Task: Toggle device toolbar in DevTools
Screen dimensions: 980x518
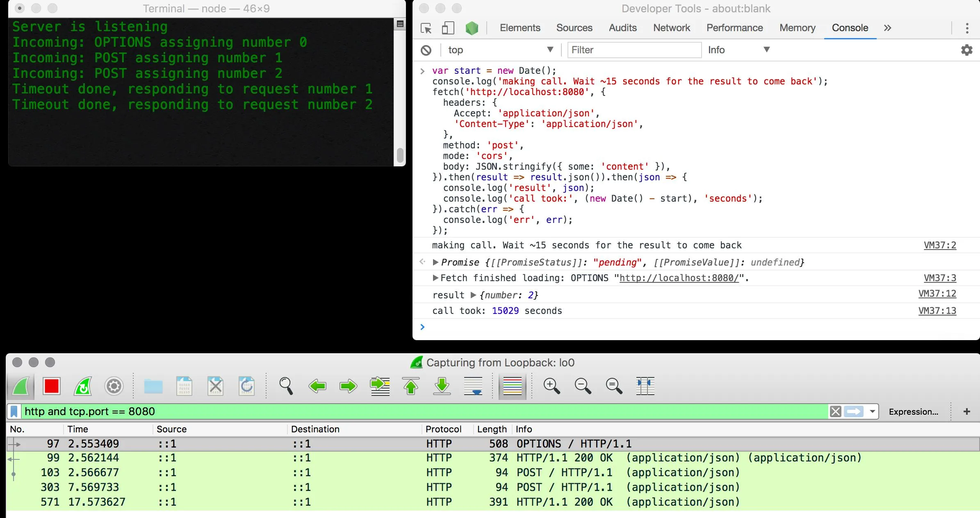Action: point(448,28)
